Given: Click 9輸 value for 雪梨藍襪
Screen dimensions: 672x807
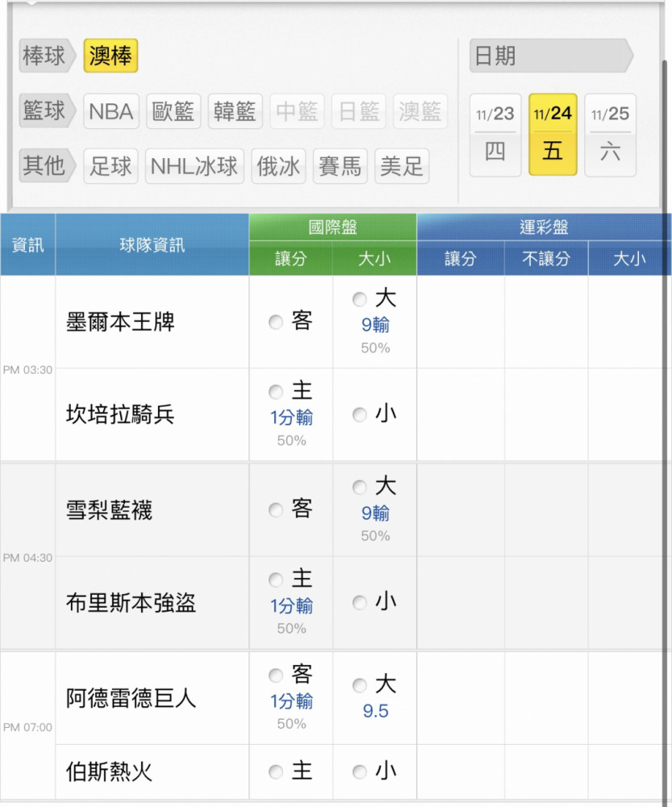Looking at the screenshot, I should pos(375,513).
